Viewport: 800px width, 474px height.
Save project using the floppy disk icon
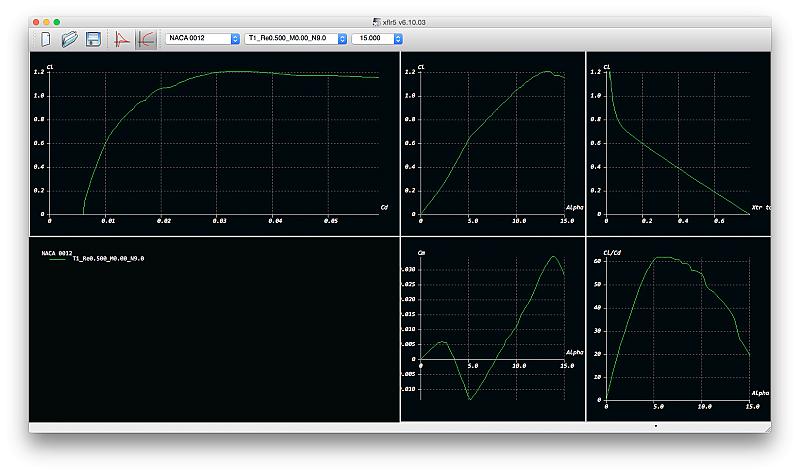pos(93,39)
